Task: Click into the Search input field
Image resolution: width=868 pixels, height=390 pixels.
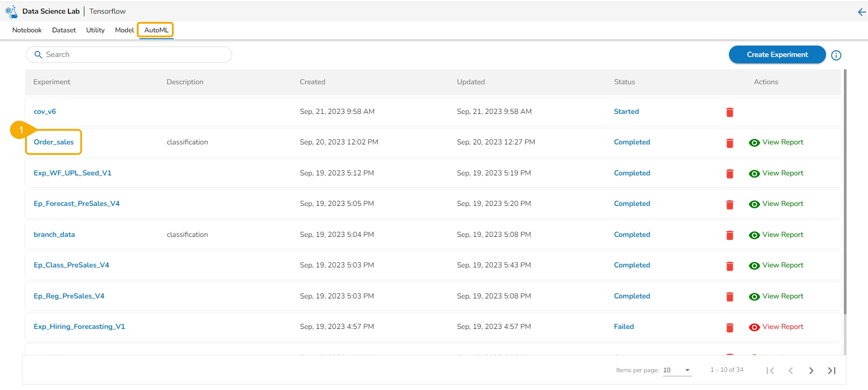Action: (132, 55)
